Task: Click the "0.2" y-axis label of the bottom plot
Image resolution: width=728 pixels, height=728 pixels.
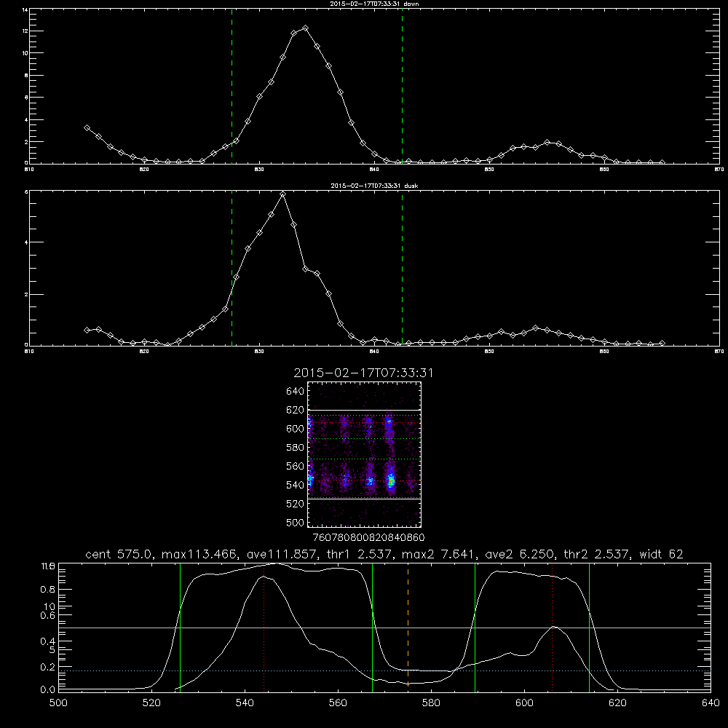Action: (x=48, y=667)
